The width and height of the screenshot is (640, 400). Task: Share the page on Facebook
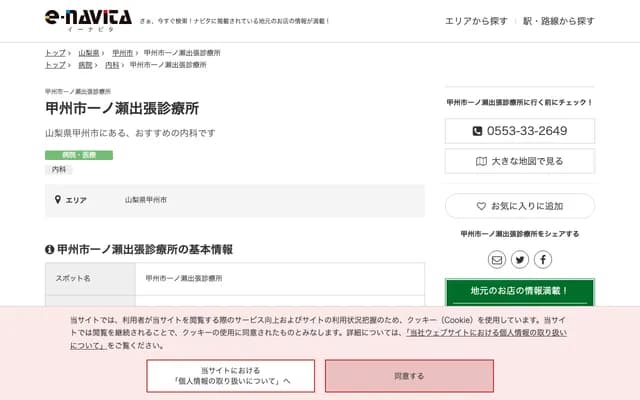[543, 260]
